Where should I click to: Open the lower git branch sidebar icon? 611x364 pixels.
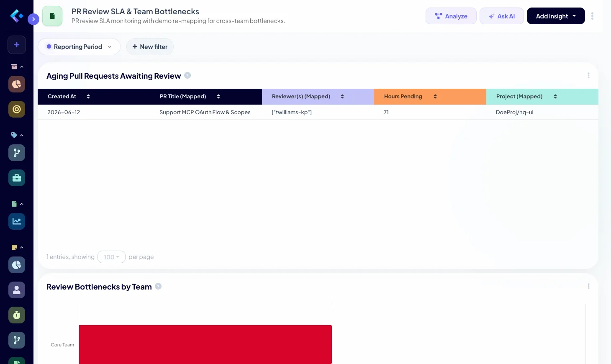click(17, 340)
